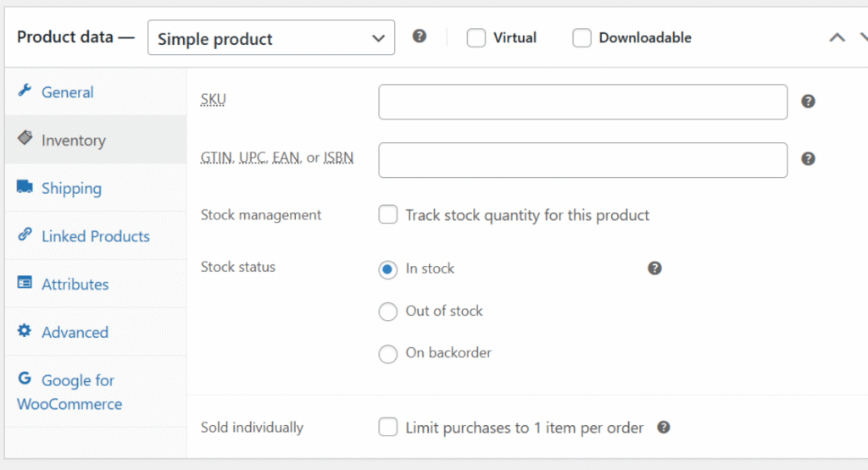Click the help icon for Sold individually
The width and height of the screenshot is (868, 470).
(664, 428)
